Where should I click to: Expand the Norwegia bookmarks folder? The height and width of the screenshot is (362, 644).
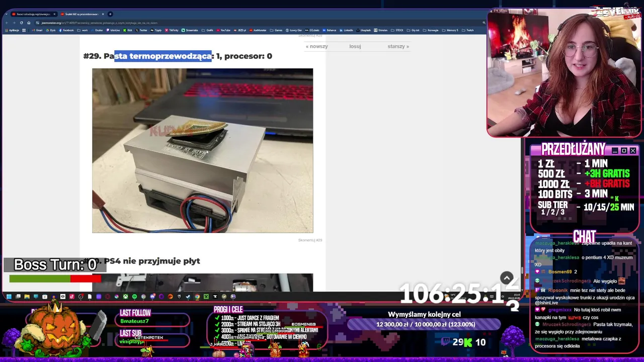pyautogui.click(x=430, y=30)
